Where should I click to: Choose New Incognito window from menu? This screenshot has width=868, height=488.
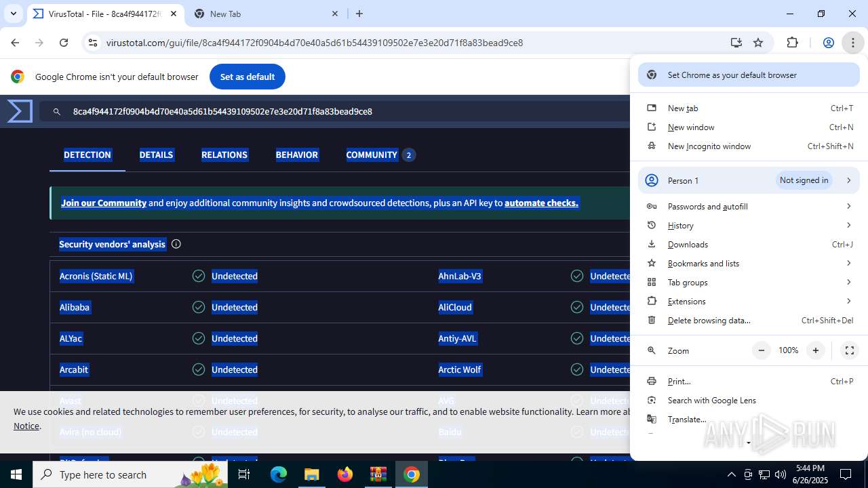click(x=749, y=146)
